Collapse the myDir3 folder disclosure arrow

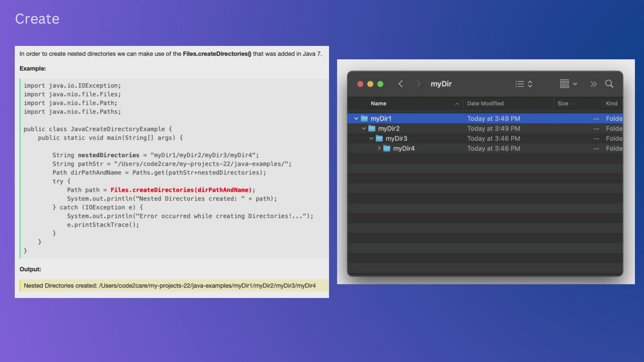(x=371, y=138)
